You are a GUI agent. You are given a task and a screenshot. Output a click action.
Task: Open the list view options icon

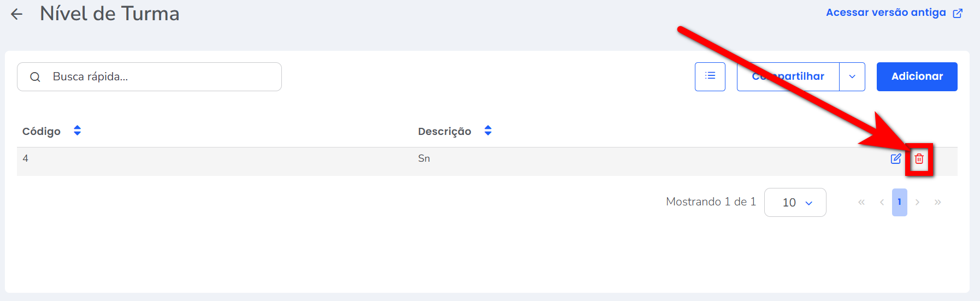[x=710, y=76]
